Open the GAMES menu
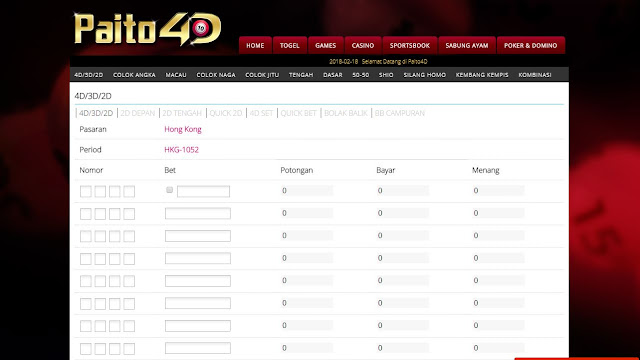The width and height of the screenshot is (640, 360). pos(326,45)
